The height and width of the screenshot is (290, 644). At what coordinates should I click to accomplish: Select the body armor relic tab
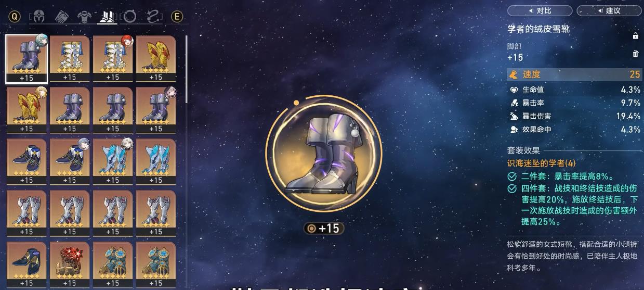click(x=84, y=17)
